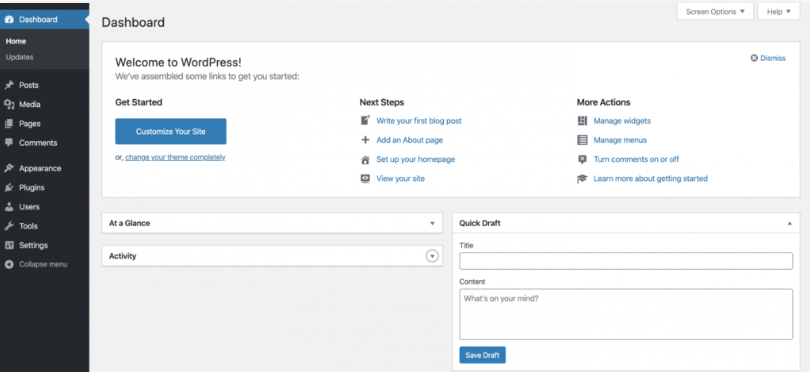
Task: Collapse the Quick Draft panel arrow
Action: point(789,224)
